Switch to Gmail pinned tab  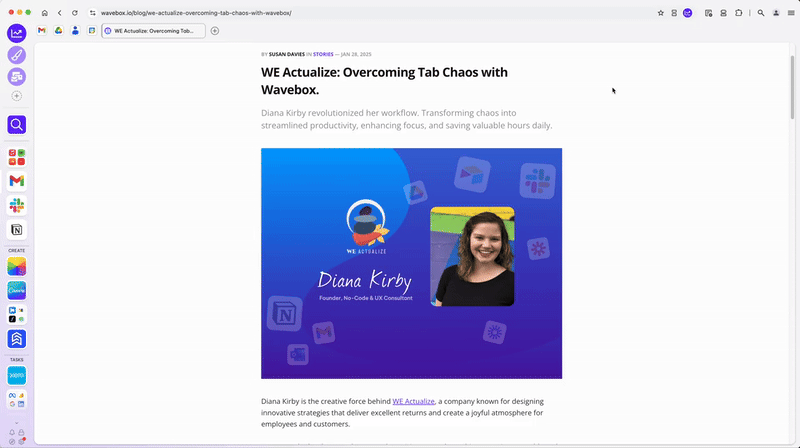(x=42, y=31)
